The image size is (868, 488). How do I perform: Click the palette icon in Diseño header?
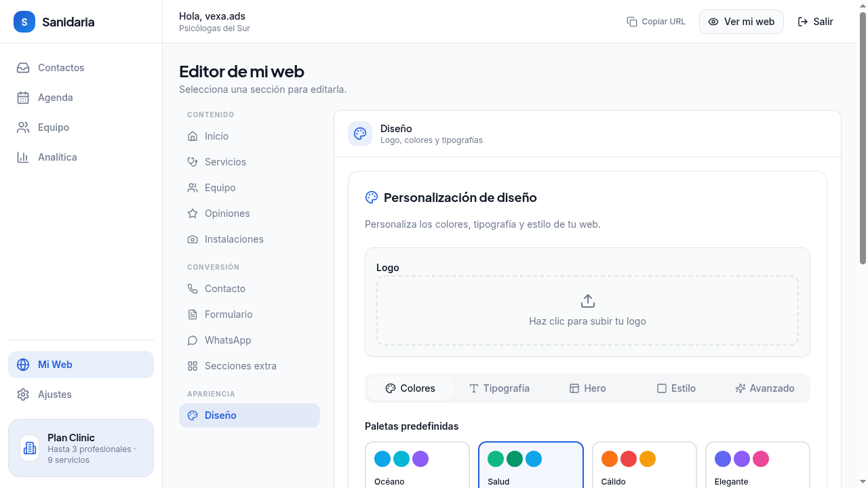tap(360, 134)
